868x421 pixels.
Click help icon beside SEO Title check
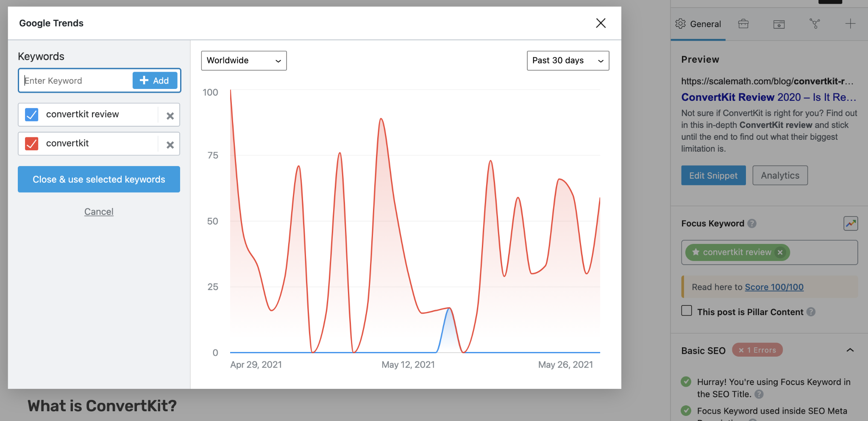click(x=759, y=394)
